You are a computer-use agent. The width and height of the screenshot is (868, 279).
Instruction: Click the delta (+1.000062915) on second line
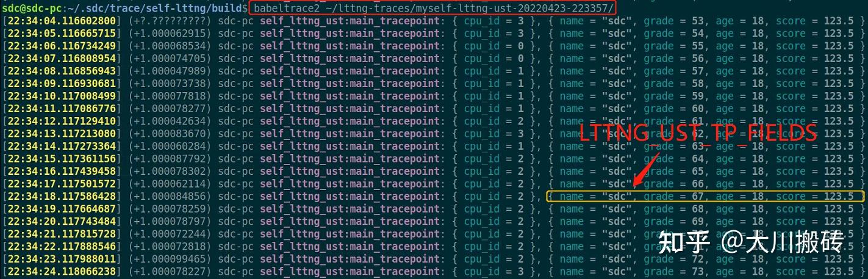(x=170, y=34)
